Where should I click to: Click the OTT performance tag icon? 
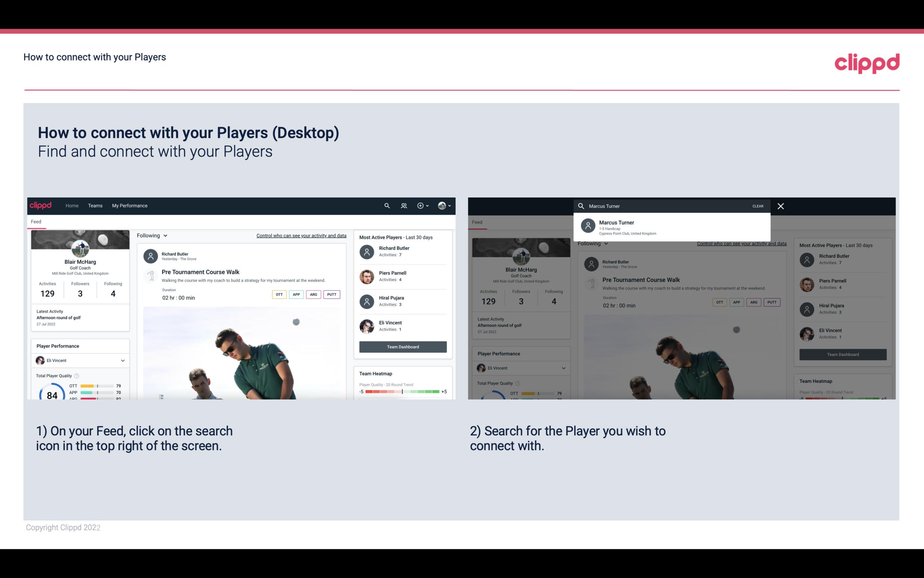278,294
